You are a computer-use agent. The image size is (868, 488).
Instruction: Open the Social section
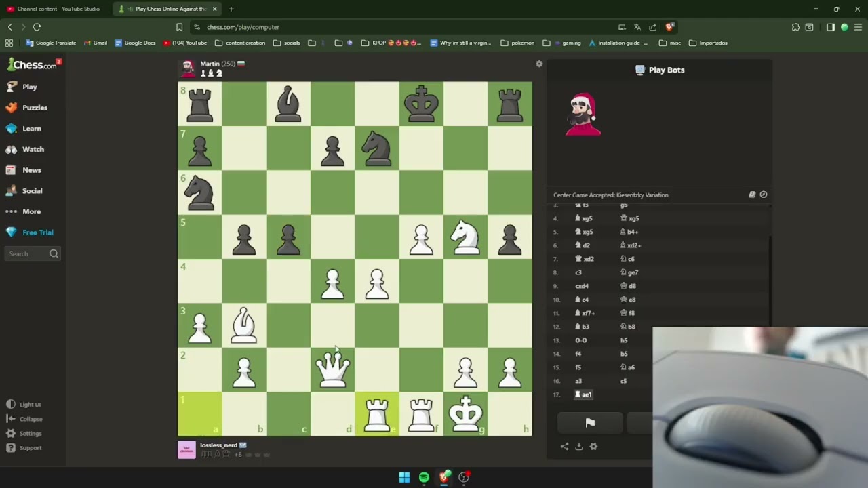coord(24,191)
